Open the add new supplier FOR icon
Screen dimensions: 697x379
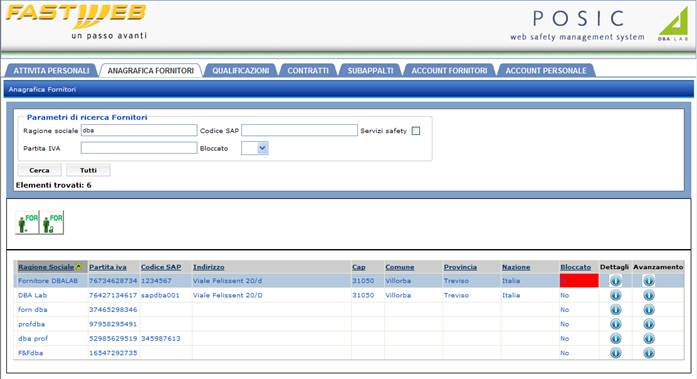point(28,222)
